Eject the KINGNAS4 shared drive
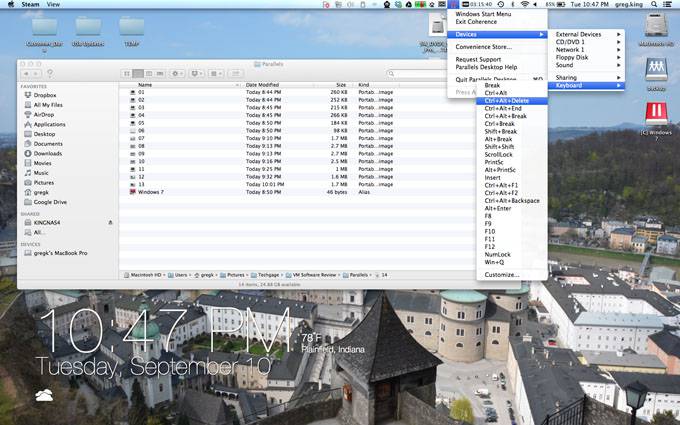The width and height of the screenshot is (680, 425). pos(110,222)
